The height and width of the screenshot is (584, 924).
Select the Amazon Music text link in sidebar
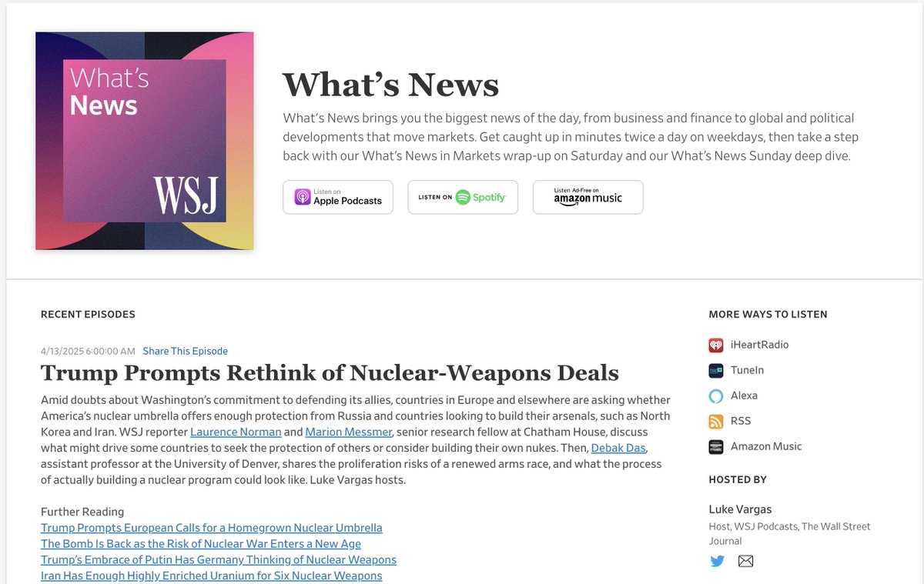tap(766, 446)
